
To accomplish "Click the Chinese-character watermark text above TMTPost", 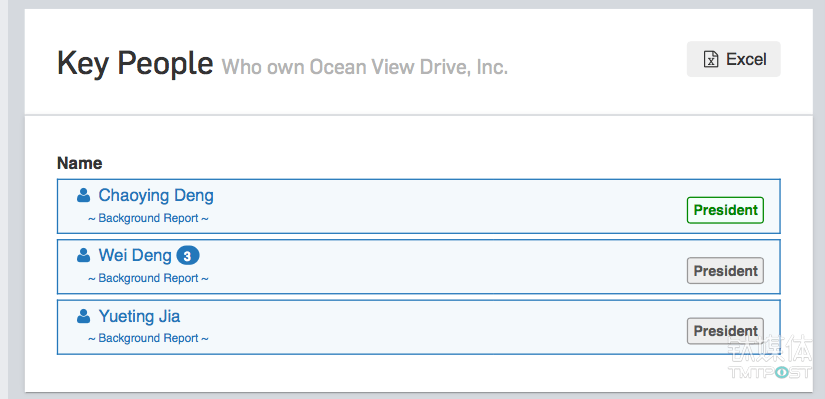I will tap(771, 350).
